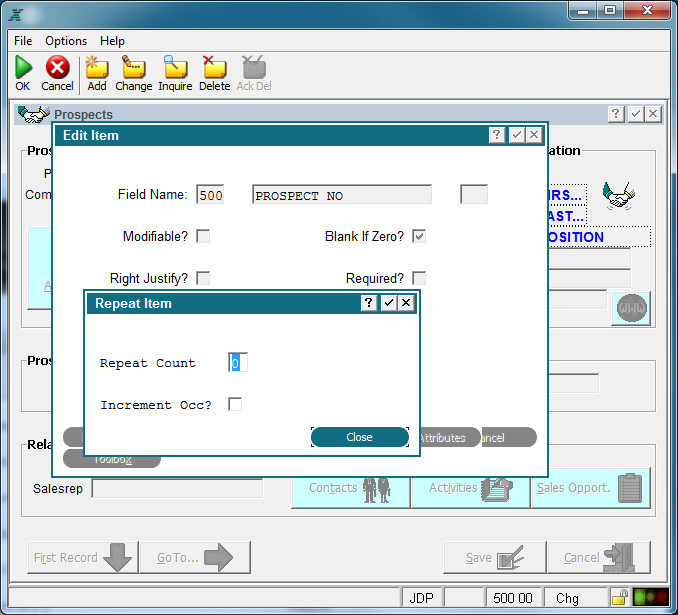Viewport: 678px width, 615px height.
Task: Click the application X logo in title bar
Action: pos(16,15)
